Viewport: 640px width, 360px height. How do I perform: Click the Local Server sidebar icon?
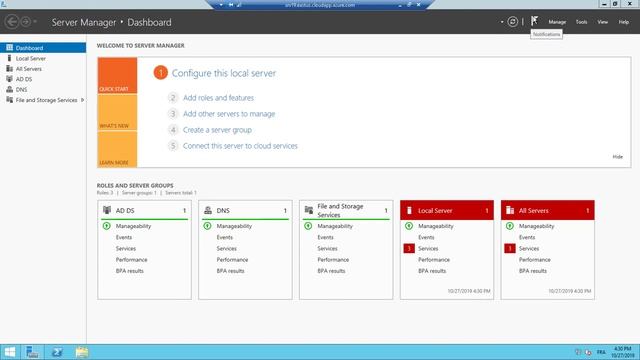[x=9, y=58]
